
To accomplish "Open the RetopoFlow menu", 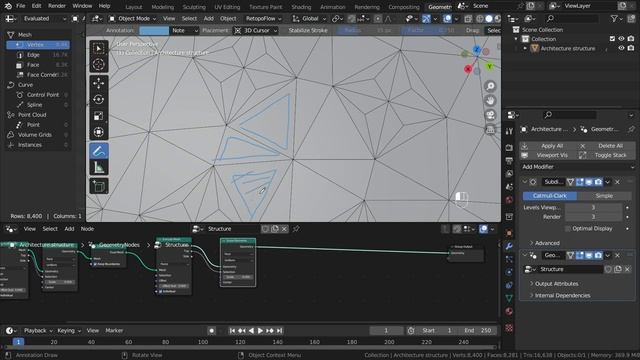I will [263, 19].
